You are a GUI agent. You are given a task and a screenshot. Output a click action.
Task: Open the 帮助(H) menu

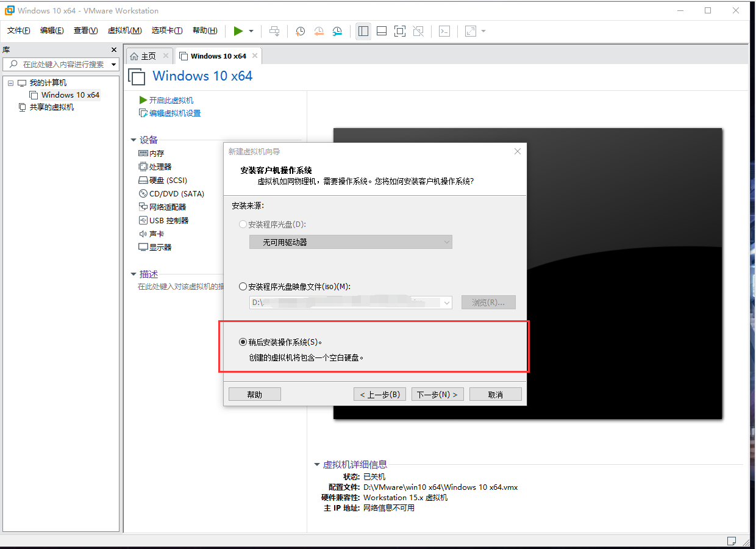coord(205,30)
